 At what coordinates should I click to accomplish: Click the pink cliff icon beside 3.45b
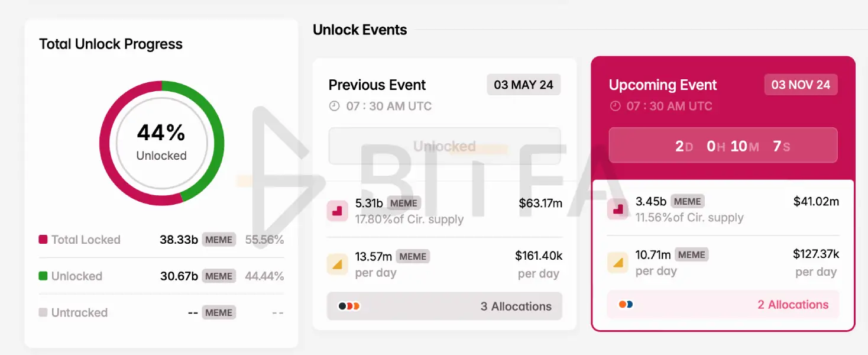click(x=618, y=209)
